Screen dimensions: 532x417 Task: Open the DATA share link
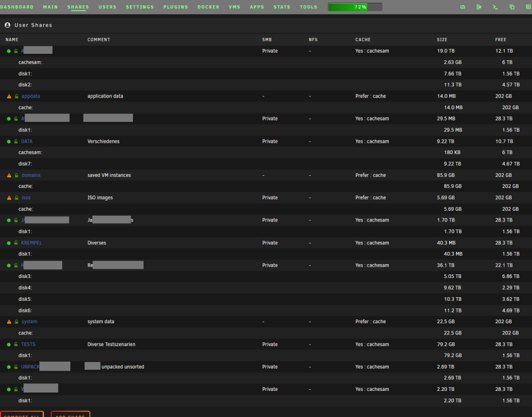27,142
